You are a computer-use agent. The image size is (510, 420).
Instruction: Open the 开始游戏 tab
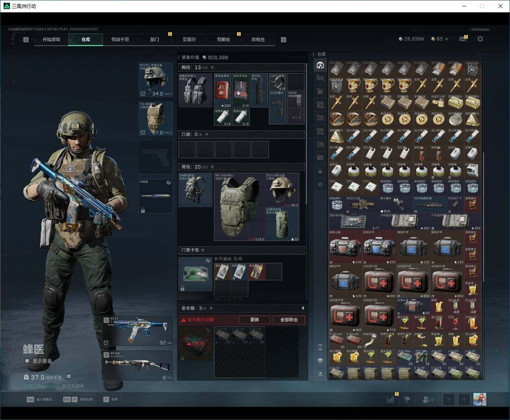(51, 39)
